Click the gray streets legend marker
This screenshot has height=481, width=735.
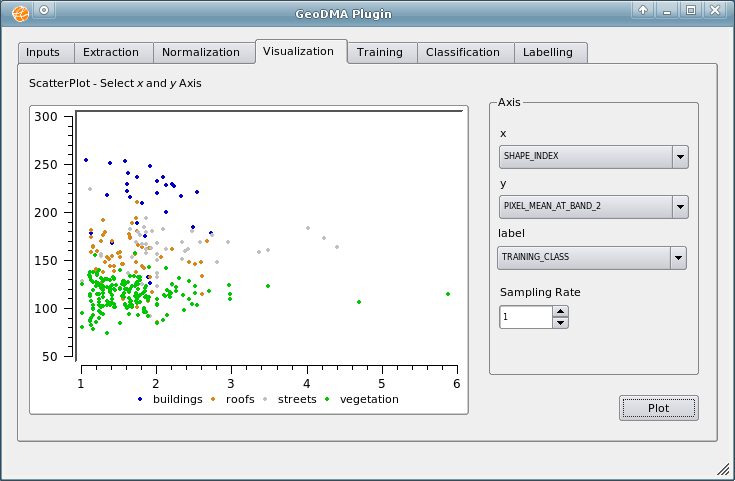(x=265, y=399)
